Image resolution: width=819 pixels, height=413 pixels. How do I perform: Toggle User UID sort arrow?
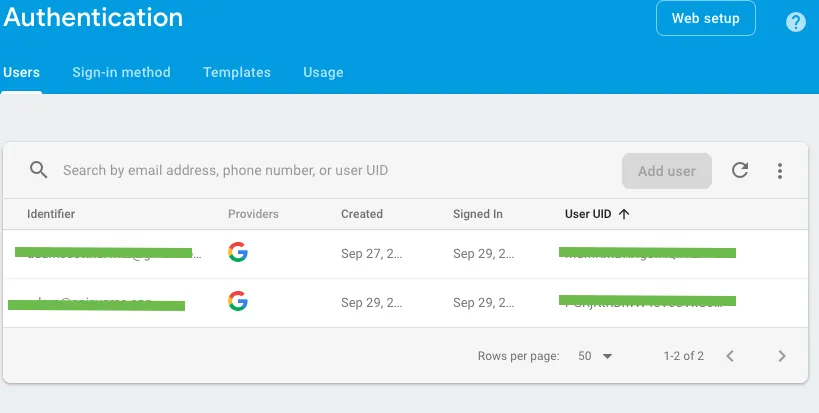coord(624,214)
